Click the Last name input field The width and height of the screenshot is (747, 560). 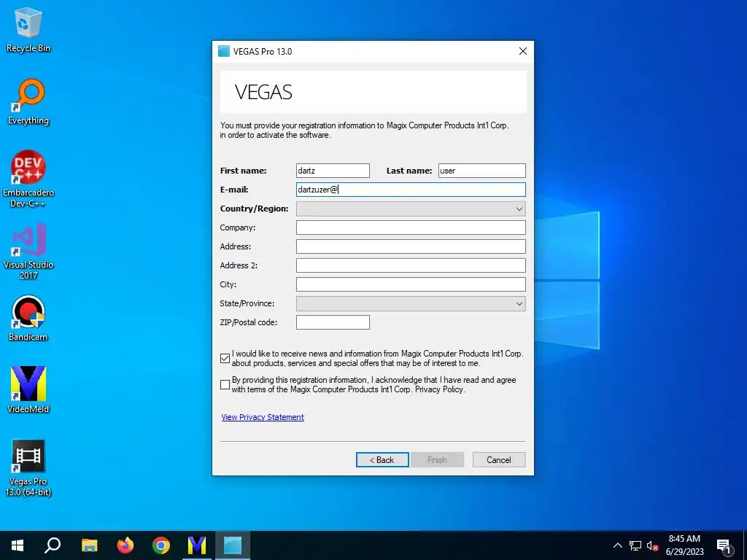pyautogui.click(x=481, y=171)
